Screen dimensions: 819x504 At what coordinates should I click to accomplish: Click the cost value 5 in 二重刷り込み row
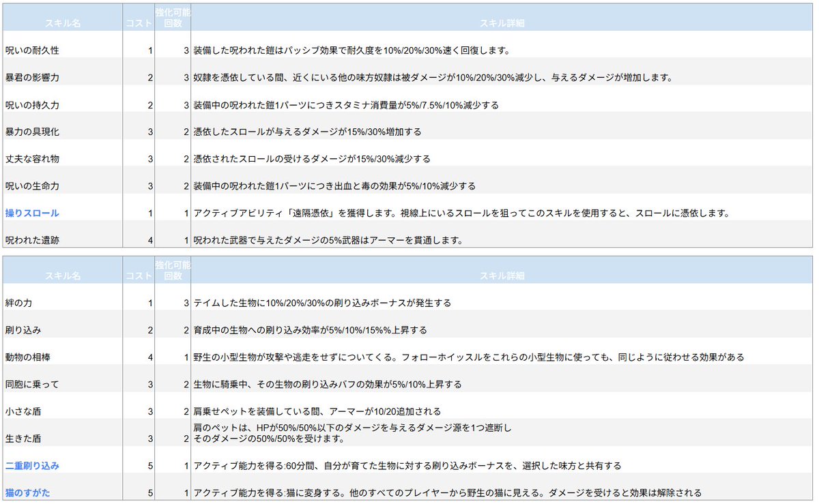150,466
